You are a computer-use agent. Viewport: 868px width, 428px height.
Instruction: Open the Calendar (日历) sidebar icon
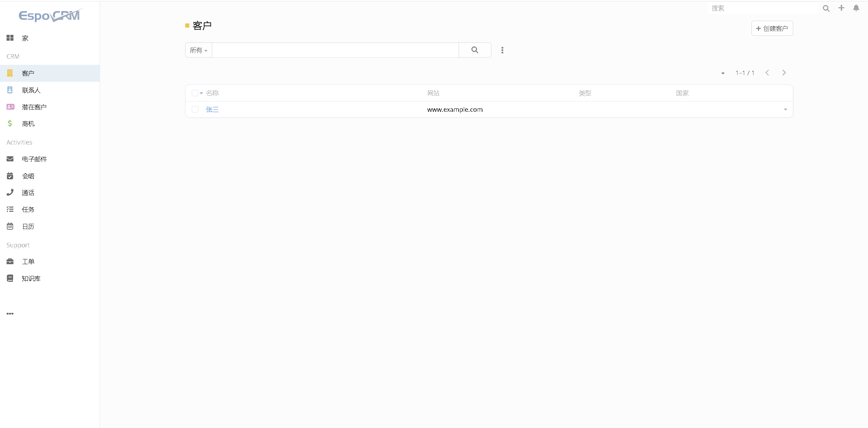[10, 226]
